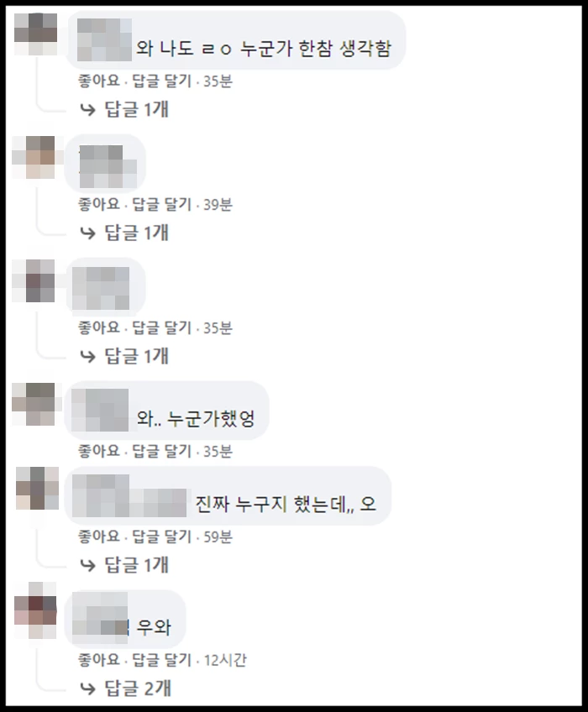This screenshot has height=712, width=588.
Task: Reply to the 우와 comment
Action: point(162,660)
